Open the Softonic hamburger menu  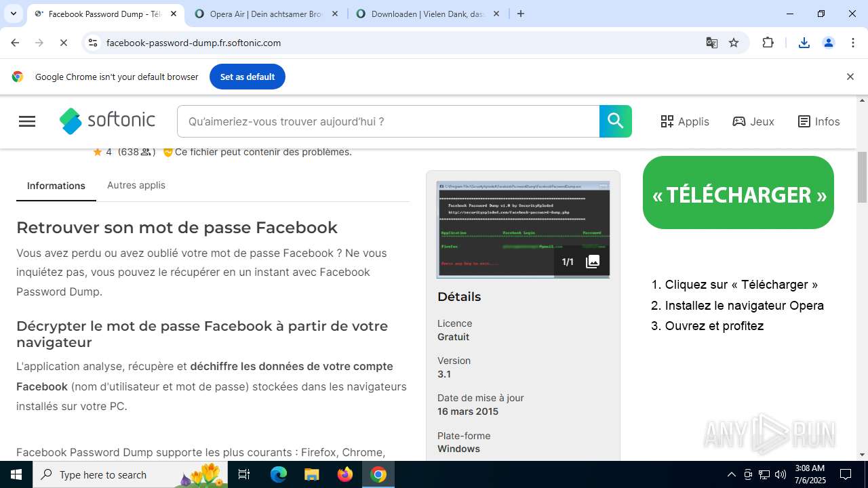click(27, 121)
